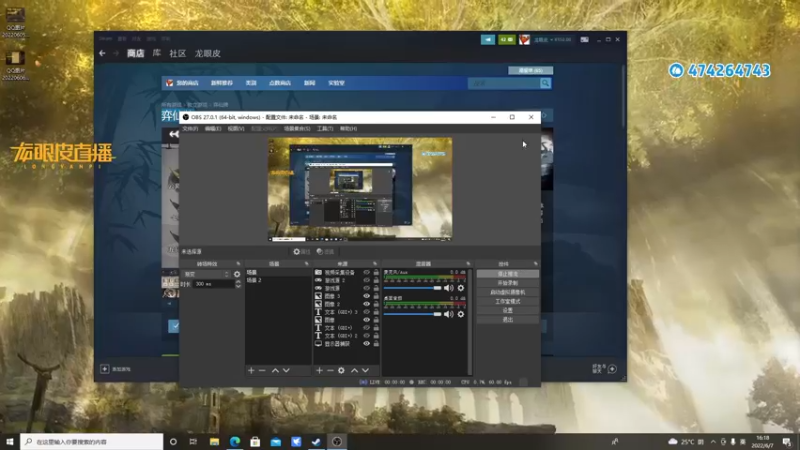Image resolution: width=800 pixels, height=450 pixels.
Task: Toggle visibility of 游戏源 2 source
Action: point(366,280)
